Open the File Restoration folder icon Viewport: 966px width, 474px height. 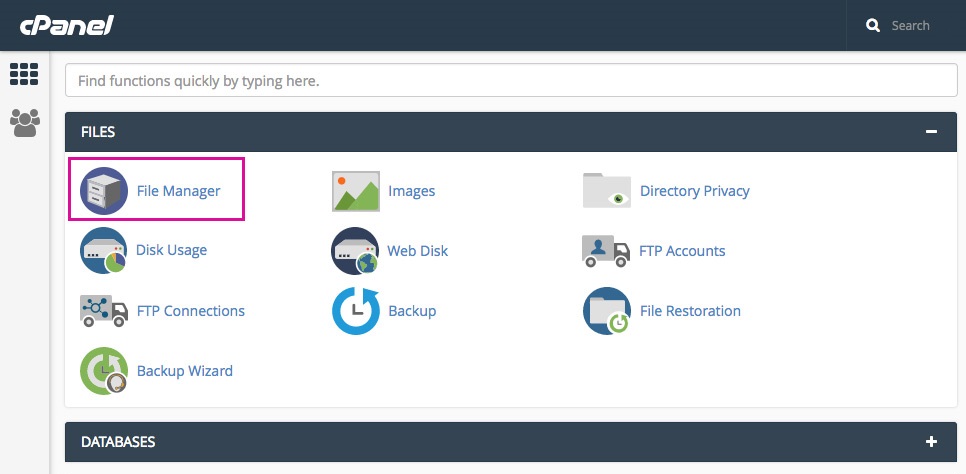pos(607,311)
